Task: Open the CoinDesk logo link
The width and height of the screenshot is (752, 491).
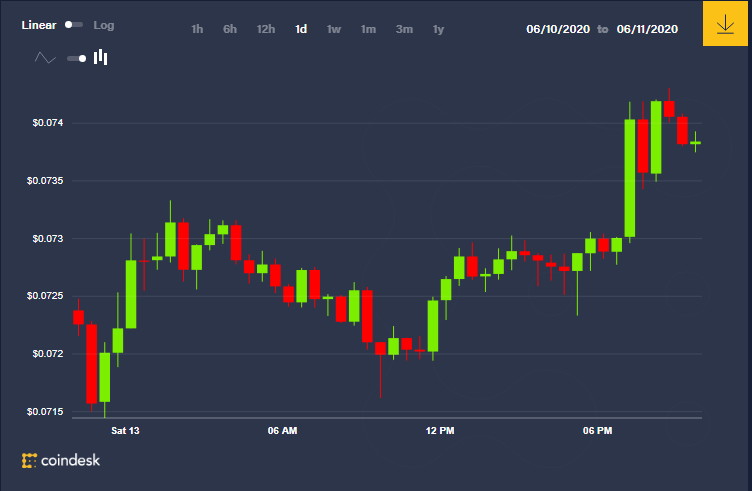Action: [61, 460]
